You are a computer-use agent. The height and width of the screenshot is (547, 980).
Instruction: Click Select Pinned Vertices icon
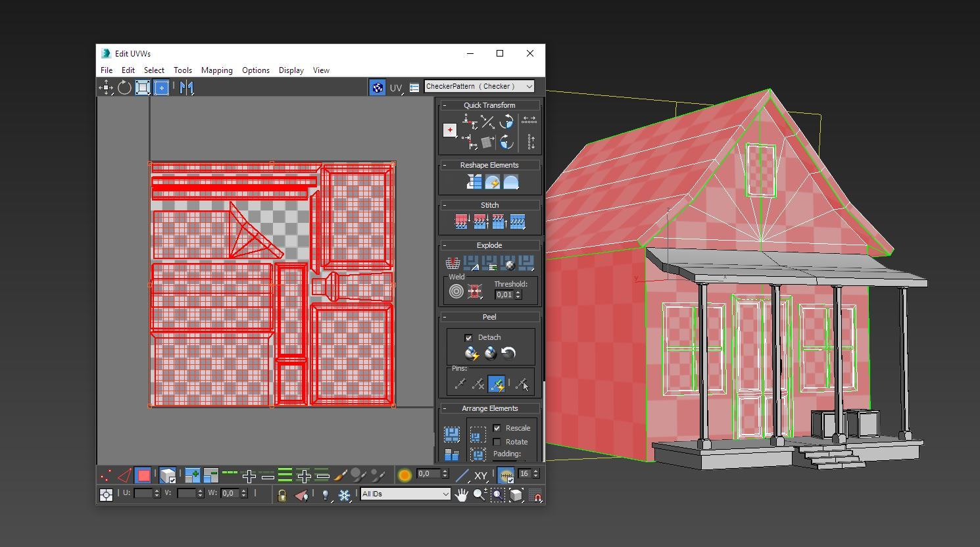click(522, 384)
